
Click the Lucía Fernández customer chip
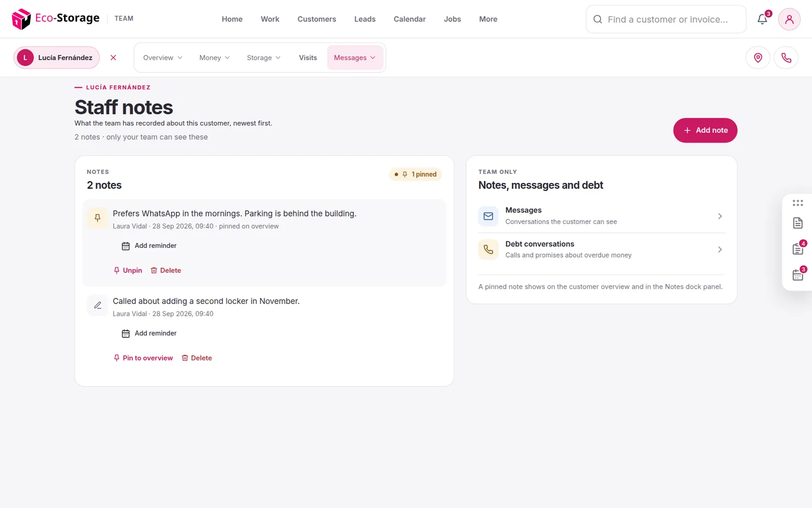click(56, 58)
